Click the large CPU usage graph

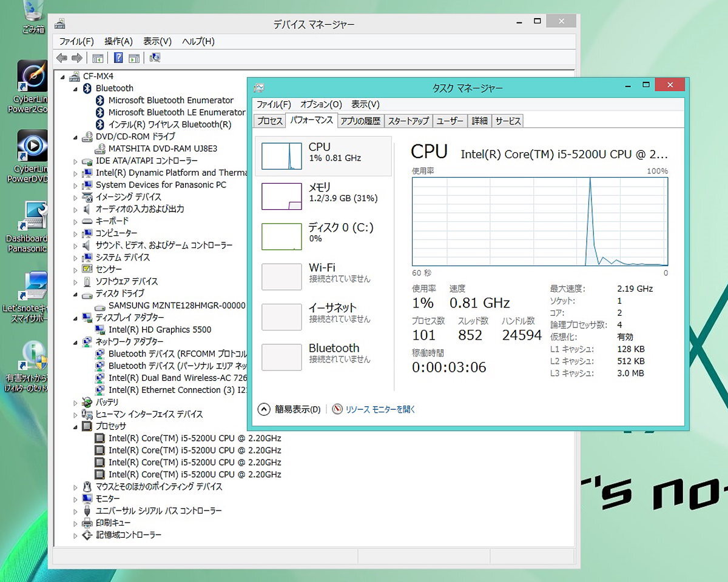point(540,221)
